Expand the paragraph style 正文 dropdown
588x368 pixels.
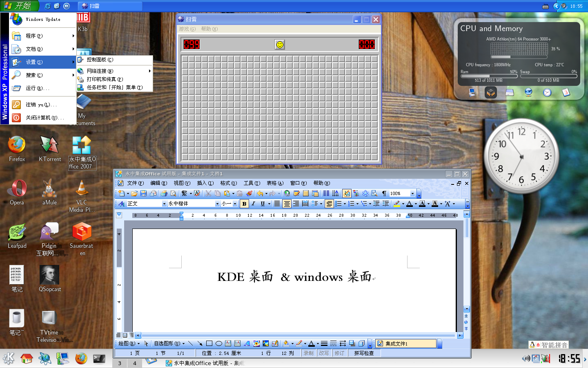[x=164, y=204]
